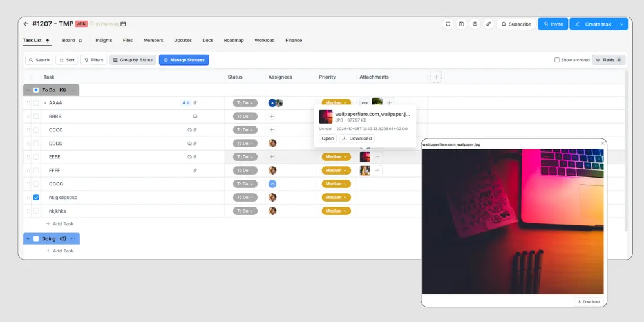Click the refresh icon in the header
Viewport: 644px width, 322px height.
[x=448, y=24]
